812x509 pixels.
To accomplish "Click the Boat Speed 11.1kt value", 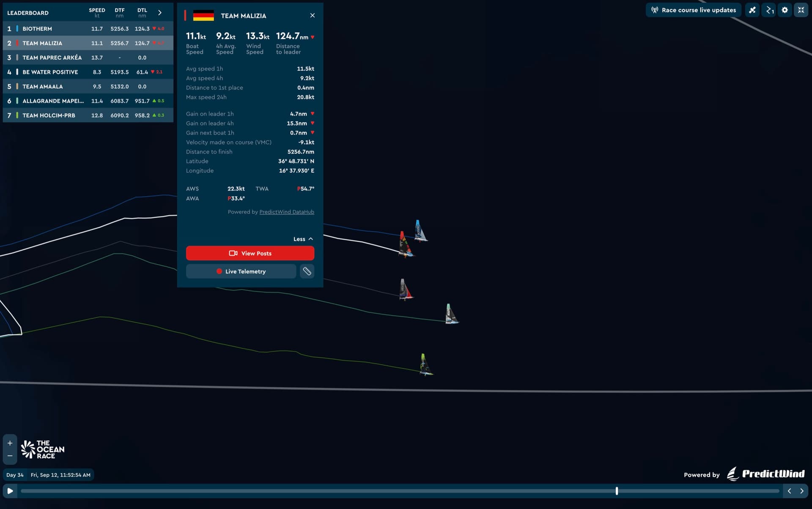I will 196,36.
